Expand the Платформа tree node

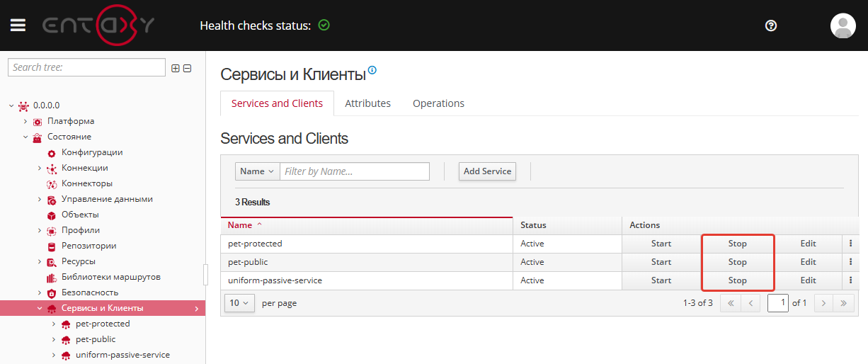coord(25,121)
